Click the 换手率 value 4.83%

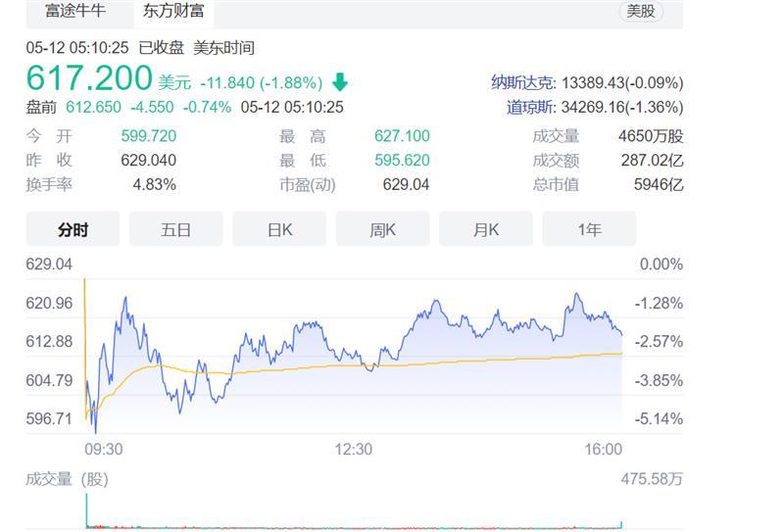click(x=154, y=184)
